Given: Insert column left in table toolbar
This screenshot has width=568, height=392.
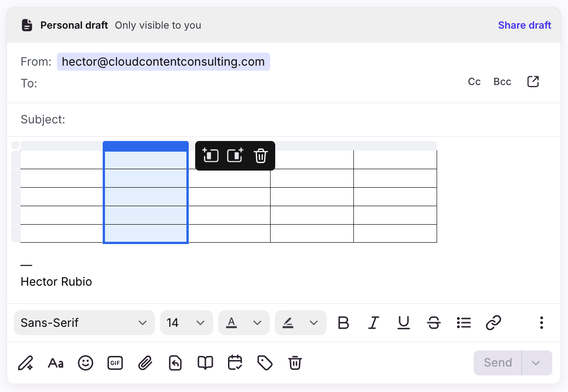Looking at the screenshot, I should click(211, 156).
